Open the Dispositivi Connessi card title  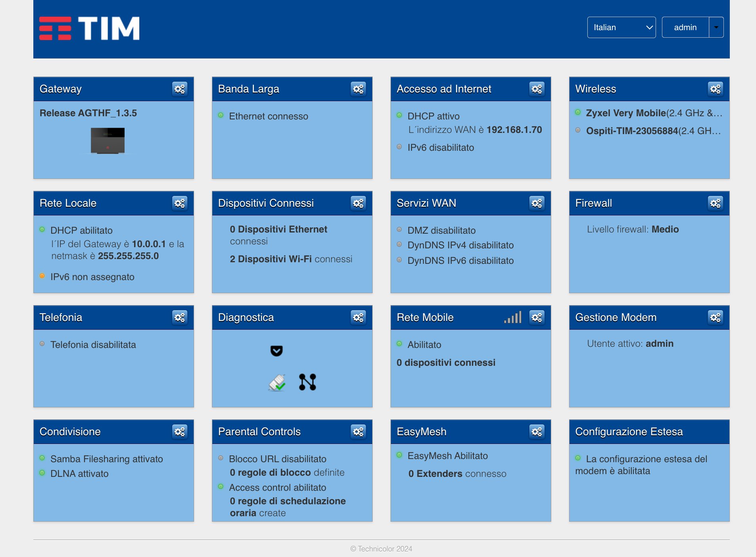tap(266, 203)
